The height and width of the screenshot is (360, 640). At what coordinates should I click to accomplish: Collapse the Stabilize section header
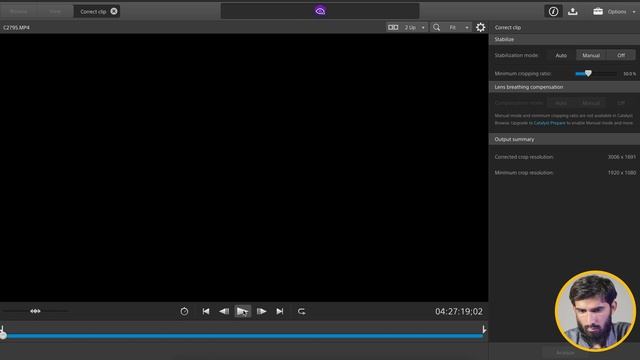(x=564, y=40)
